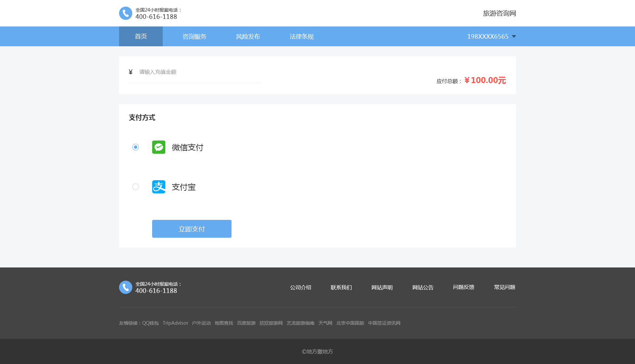Screen dimensions: 635x364
Task: Open the 198XXXX6565 user menu
Action: pos(487,36)
